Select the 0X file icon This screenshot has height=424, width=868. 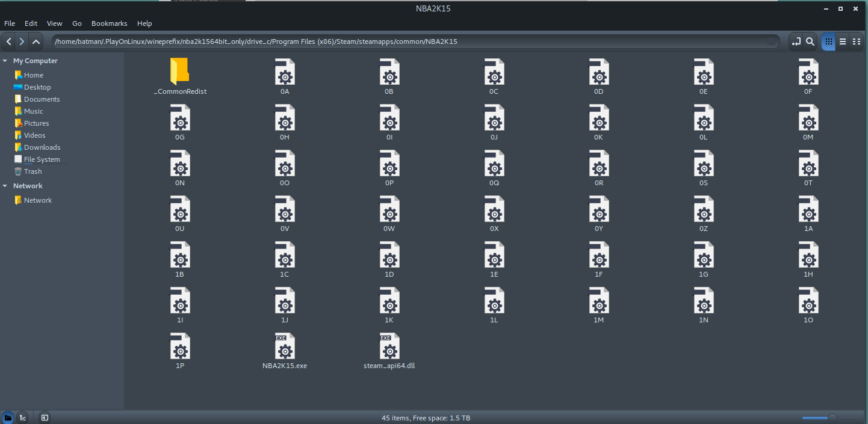click(494, 209)
